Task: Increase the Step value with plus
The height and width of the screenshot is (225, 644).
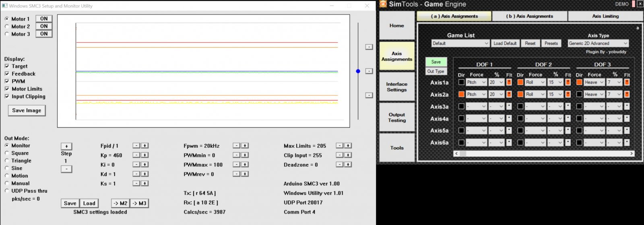Action: [66, 146]
